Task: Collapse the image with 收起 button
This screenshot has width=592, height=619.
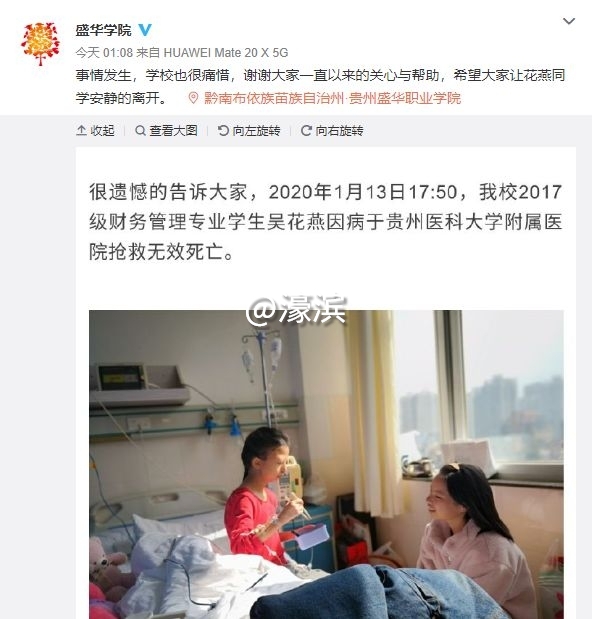Action: pos(95,131)
